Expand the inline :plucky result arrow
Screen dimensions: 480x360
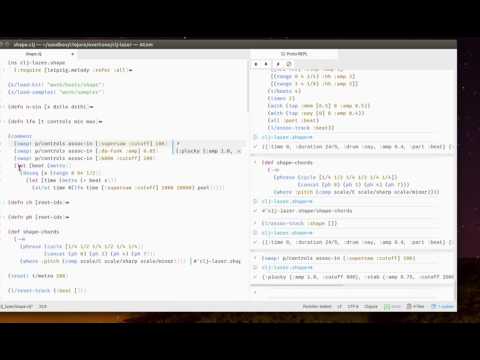[178, 144]
